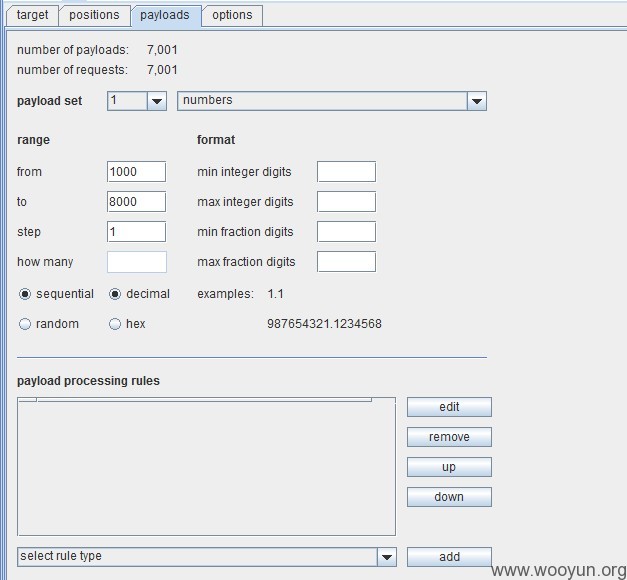Click the max integer digits field

pos(346,202)
